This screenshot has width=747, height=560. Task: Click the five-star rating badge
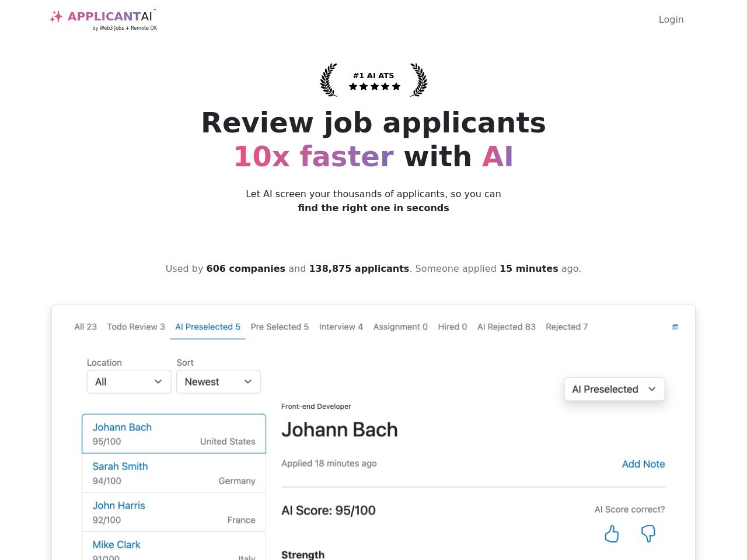374,86
